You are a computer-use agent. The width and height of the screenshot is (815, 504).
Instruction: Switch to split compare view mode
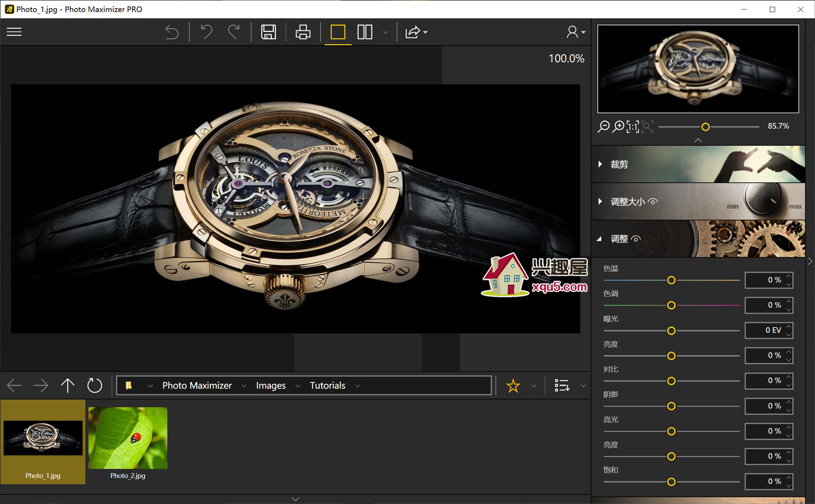[x=365, y=32]
